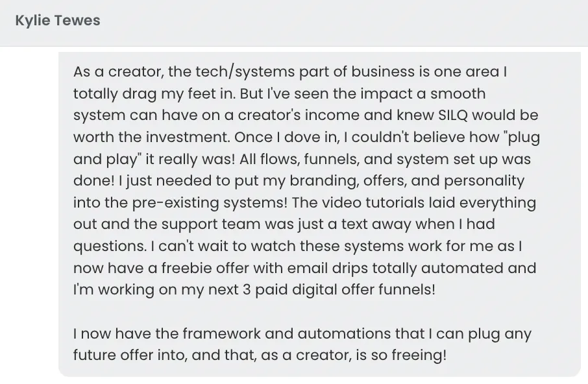The image size is (588, 384).
Task: Click the word "investment" in the message
Action: [x=188, y=137]
